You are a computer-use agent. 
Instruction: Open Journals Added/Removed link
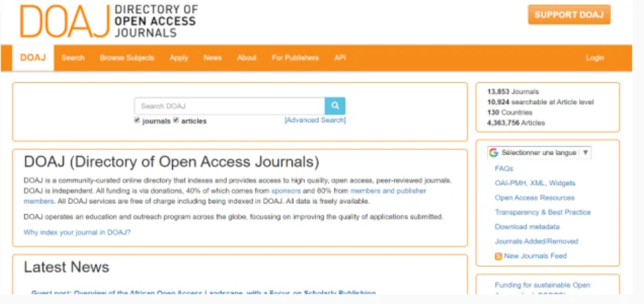(537, 241)
